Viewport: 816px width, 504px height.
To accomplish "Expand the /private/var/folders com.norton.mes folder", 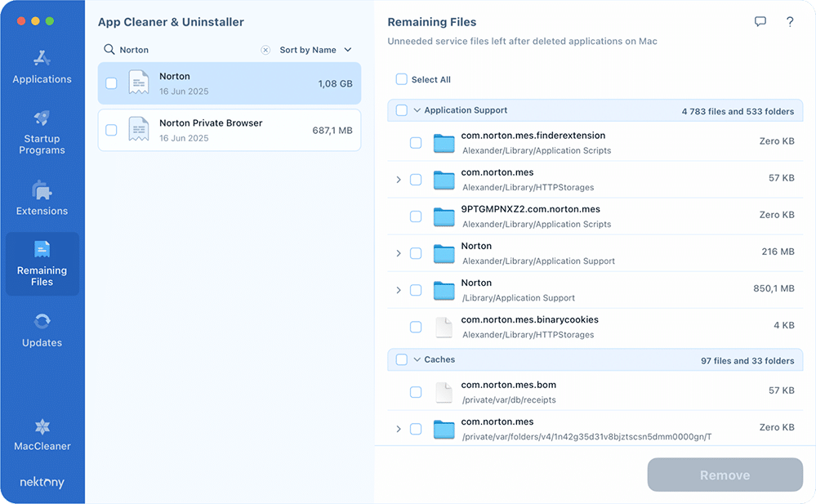I will tap(399, 429).
